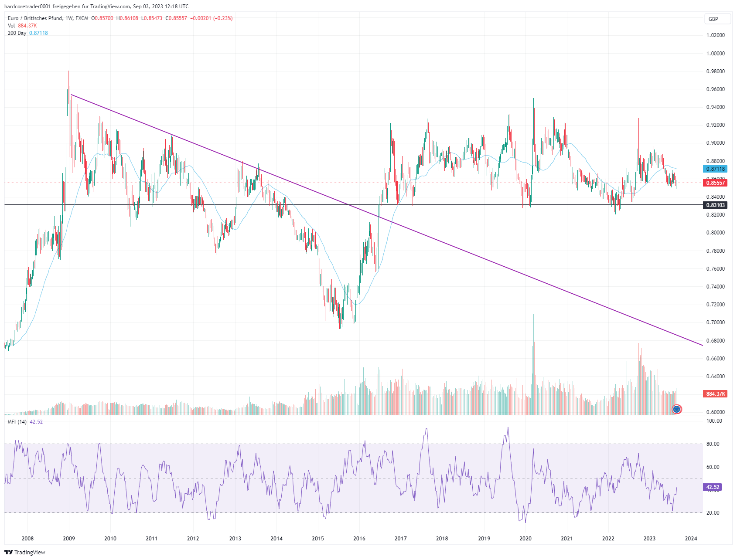Click the 100.00 MFI axis label
The height and width of the screenshot is (560, 737).
point(714,421)
